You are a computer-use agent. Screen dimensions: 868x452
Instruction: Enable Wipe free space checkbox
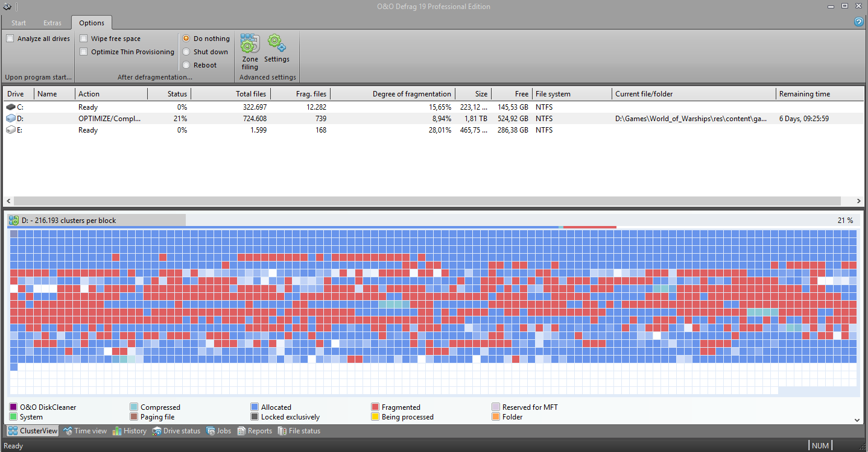[84, 39]
